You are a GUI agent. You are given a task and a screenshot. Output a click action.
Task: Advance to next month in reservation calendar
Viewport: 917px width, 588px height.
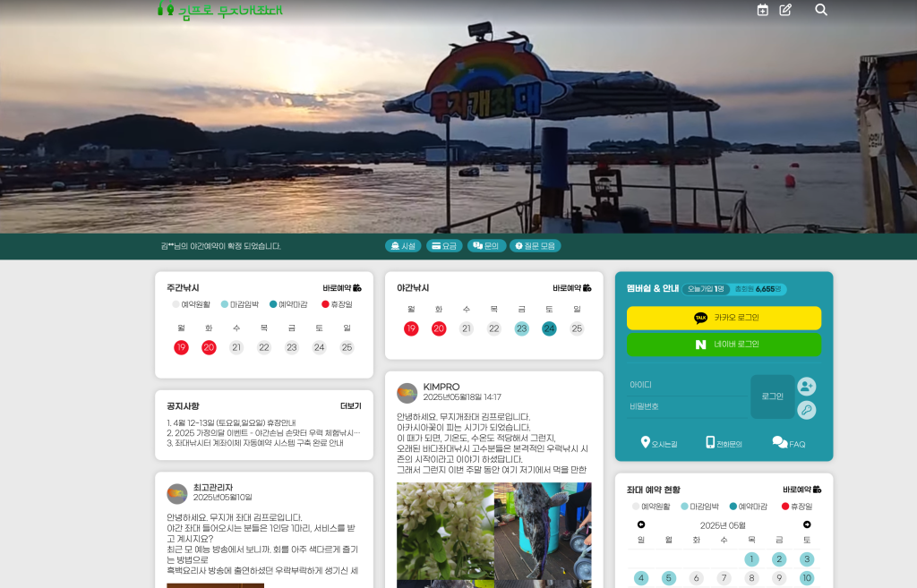[807, 524]
